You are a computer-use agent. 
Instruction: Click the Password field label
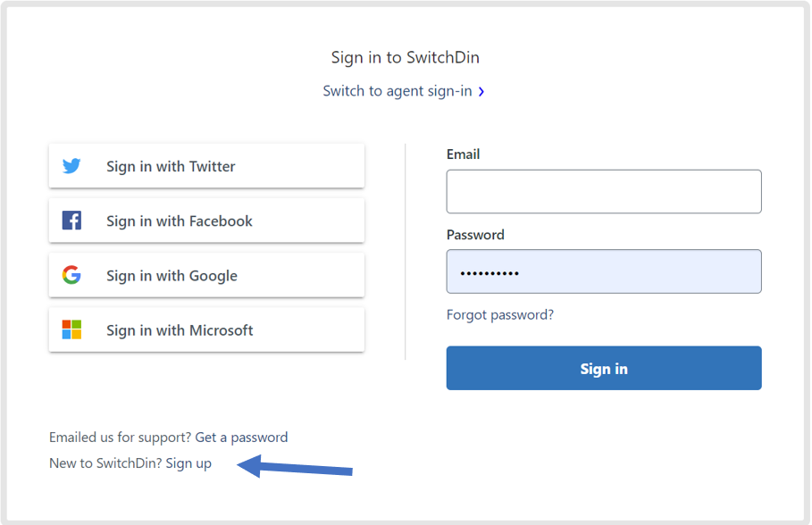(x=475, y=235)
